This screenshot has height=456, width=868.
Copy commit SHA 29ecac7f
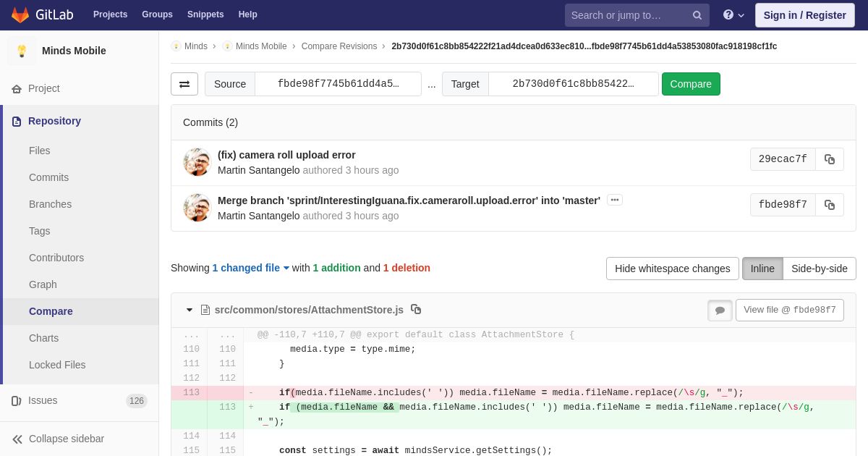coord(830,159)
